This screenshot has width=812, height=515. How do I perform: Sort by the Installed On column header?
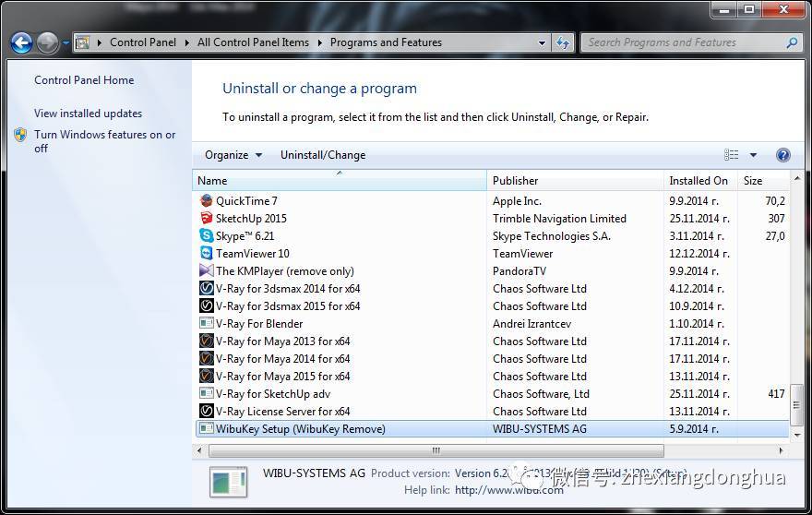tap(700, 180)
